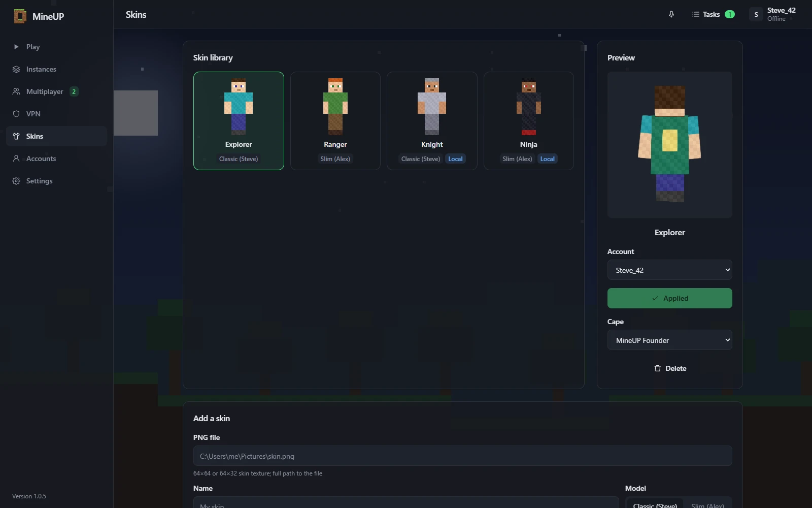This screenshot has height=508, width=812.
Task: Select the Ranger skin card
Action: point(335,121)
